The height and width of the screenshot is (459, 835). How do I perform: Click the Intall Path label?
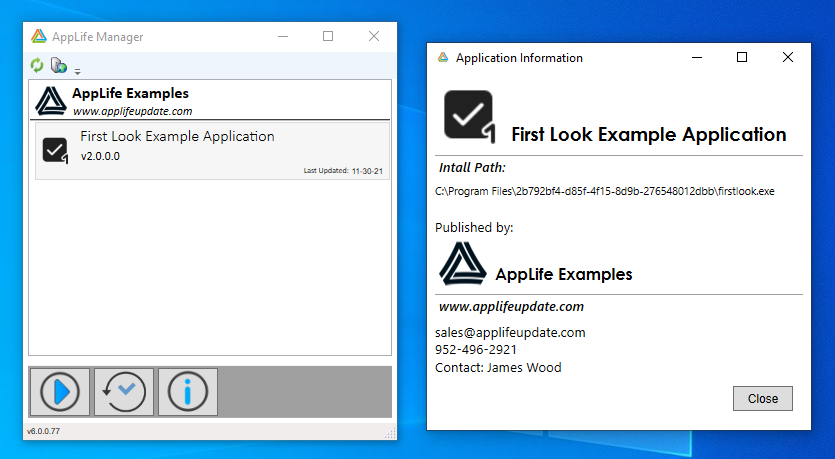pyautogui.click(x=472, y=168)
